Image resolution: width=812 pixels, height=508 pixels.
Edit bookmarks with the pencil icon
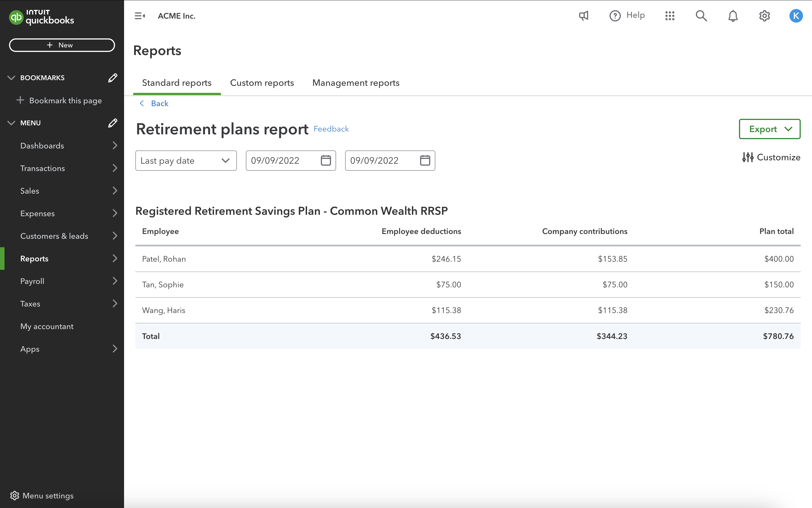113,78
